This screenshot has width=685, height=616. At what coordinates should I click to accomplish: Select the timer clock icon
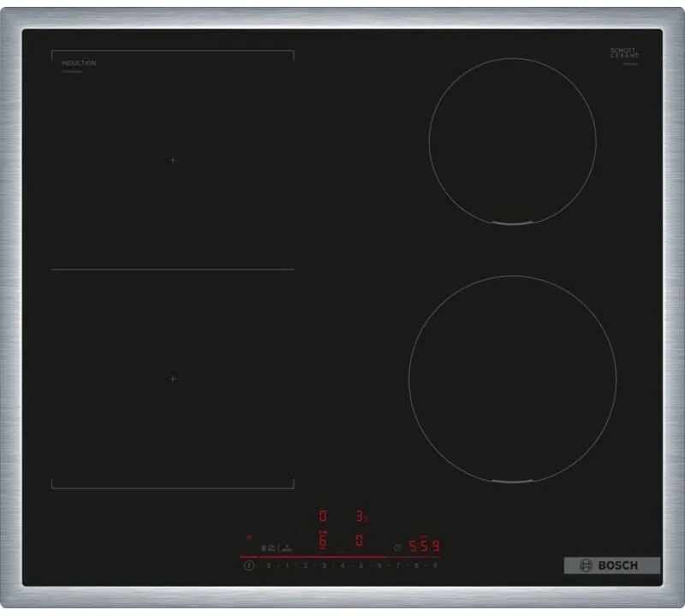(x=397, y=548)
